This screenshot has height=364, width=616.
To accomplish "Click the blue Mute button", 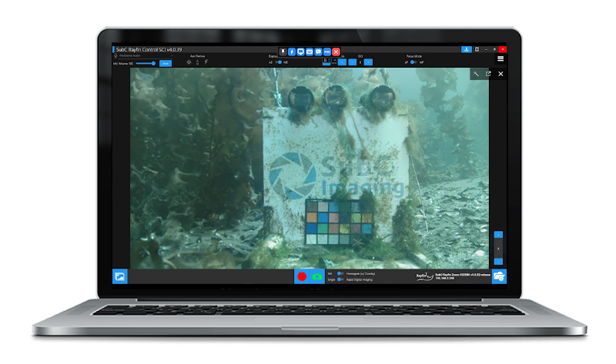I will pyautogui.click(x=165, y=63).
